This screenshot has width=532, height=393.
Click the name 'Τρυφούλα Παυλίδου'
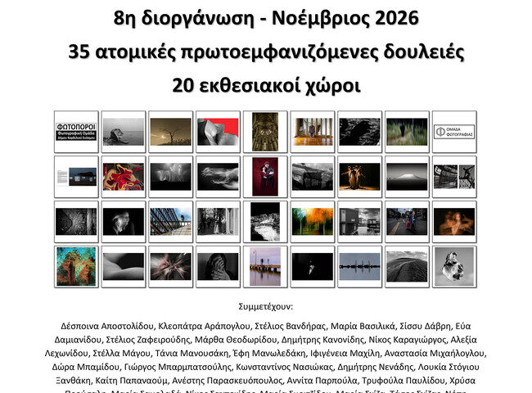pyautogui.click(x=404, y=381)
